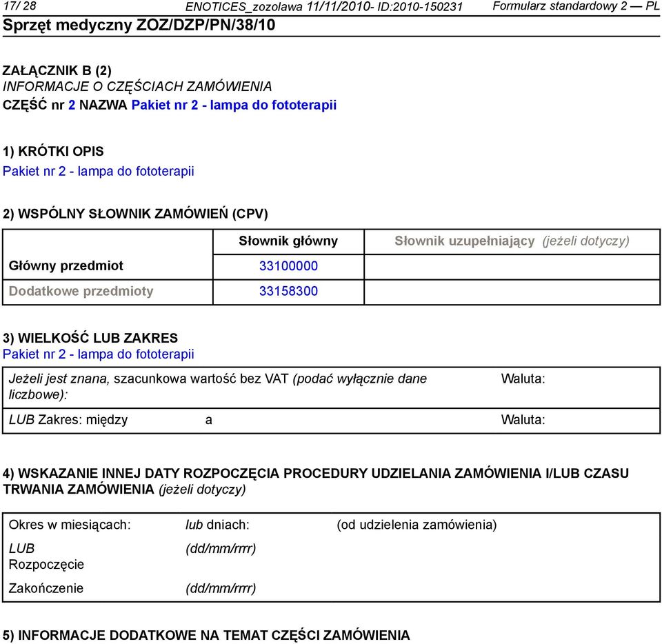
Task: Click 'INFORMACJE O CZĘŚCIACH ZAMÓWIENIA' line
Action: 137,86
